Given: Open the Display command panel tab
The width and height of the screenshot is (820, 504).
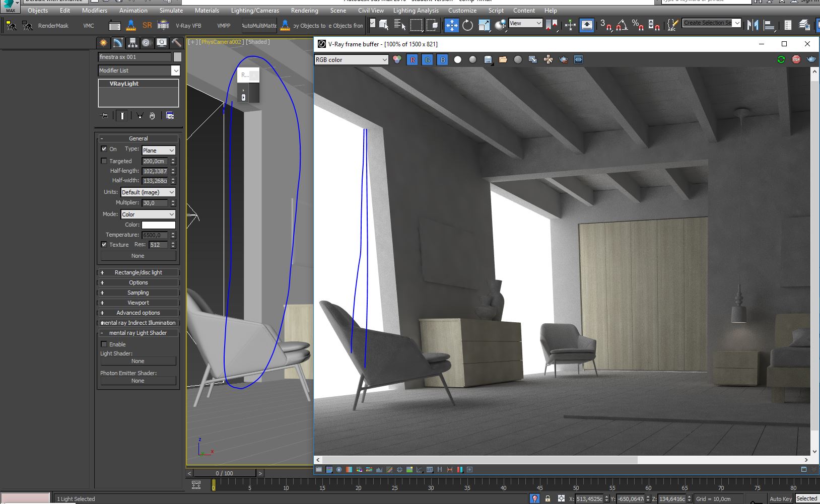Looking at the screenshot, I should point(162,43).
